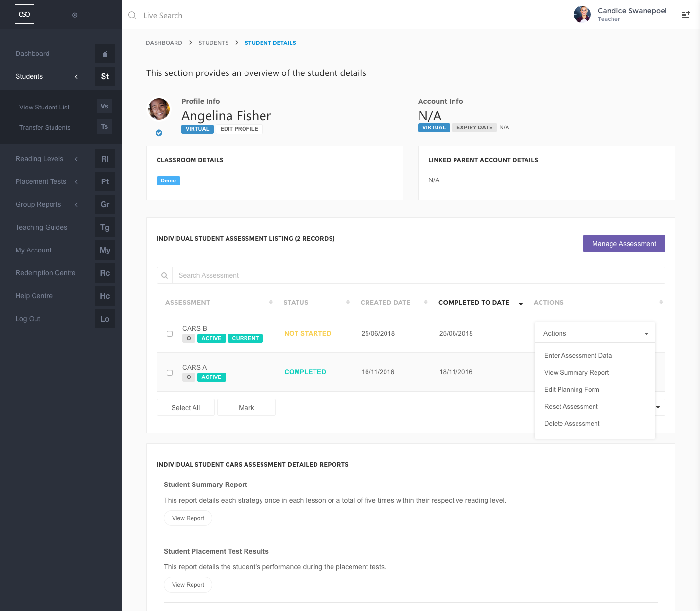
Task: Click the Lo Log Out icon
Action: [x=105, y=319]
